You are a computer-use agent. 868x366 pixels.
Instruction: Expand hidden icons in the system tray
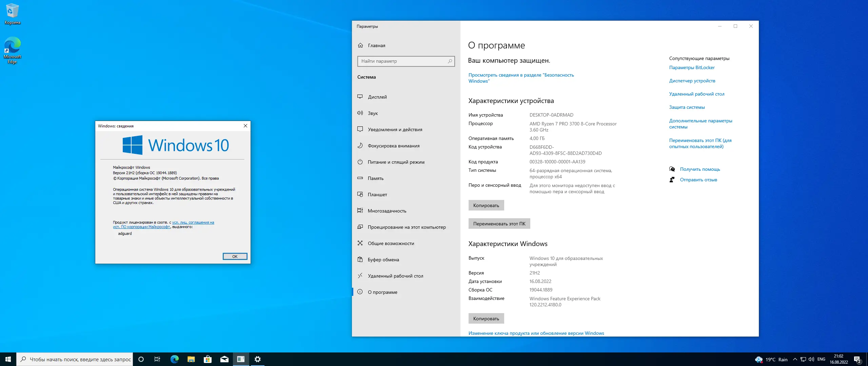pyautogui.click(x=794, y=359)
